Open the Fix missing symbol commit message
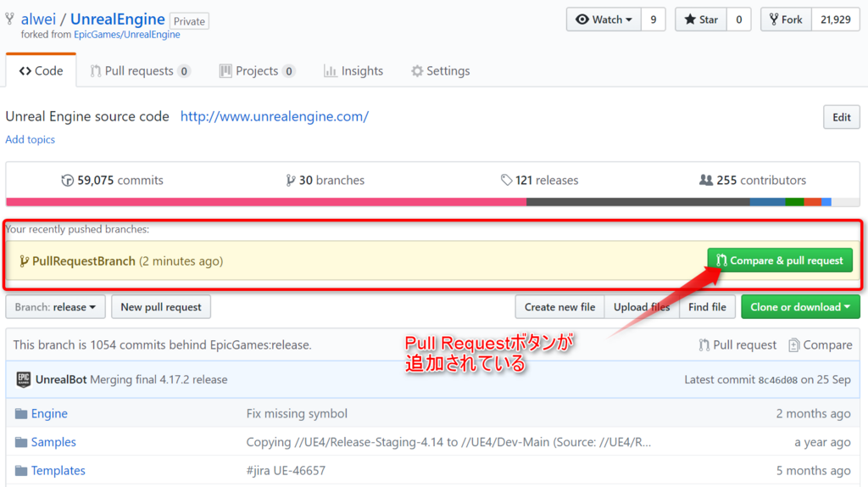 [297, 414]
